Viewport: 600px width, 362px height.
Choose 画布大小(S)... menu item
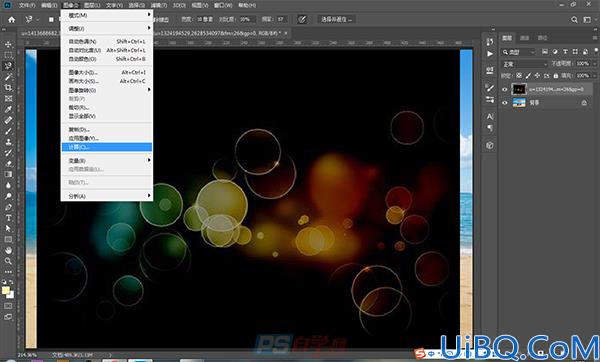coord(107,81)
